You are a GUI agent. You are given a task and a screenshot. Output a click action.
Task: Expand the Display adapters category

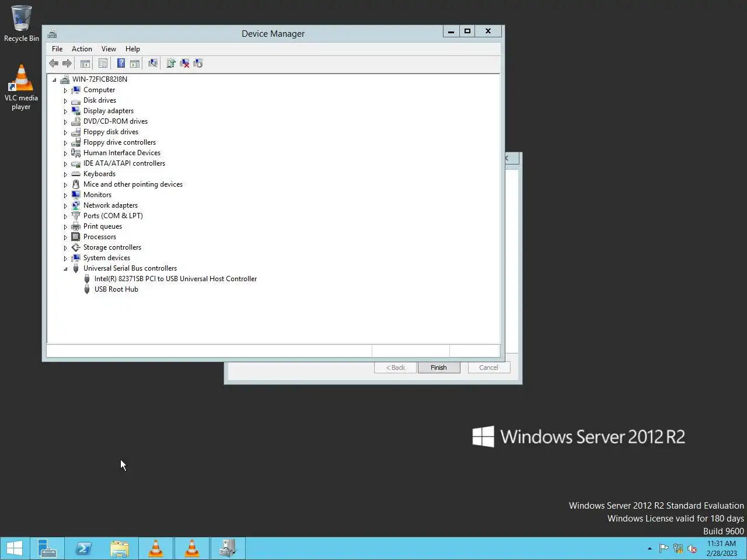click(x=65, y=111)
